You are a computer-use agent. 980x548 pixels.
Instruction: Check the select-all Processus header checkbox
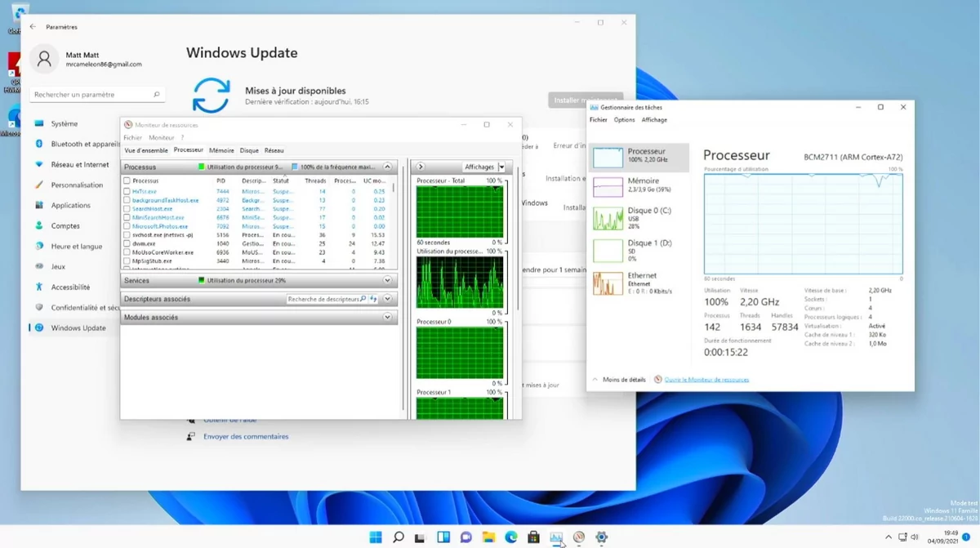(x=127, y=180)
